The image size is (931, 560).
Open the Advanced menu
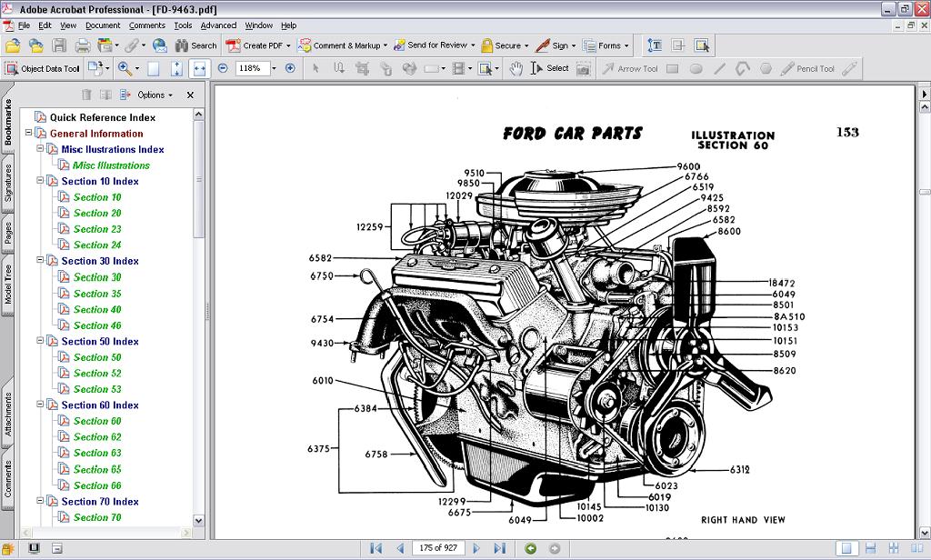[x=218, y=25]
